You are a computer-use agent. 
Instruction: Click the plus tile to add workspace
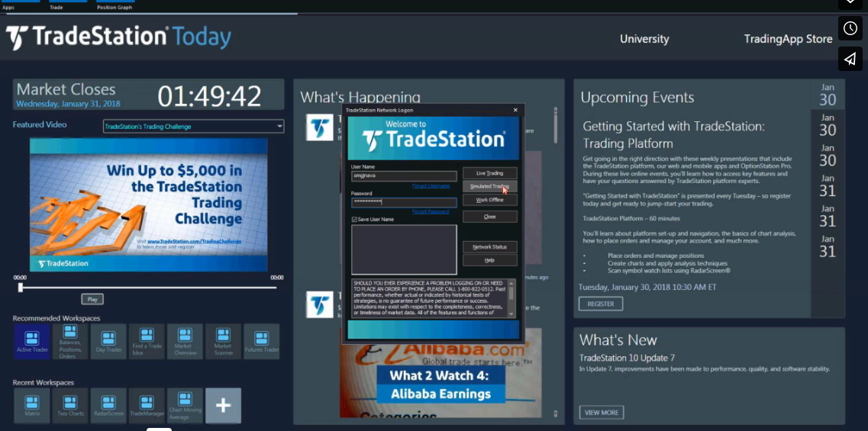click(x=223, y=406)
